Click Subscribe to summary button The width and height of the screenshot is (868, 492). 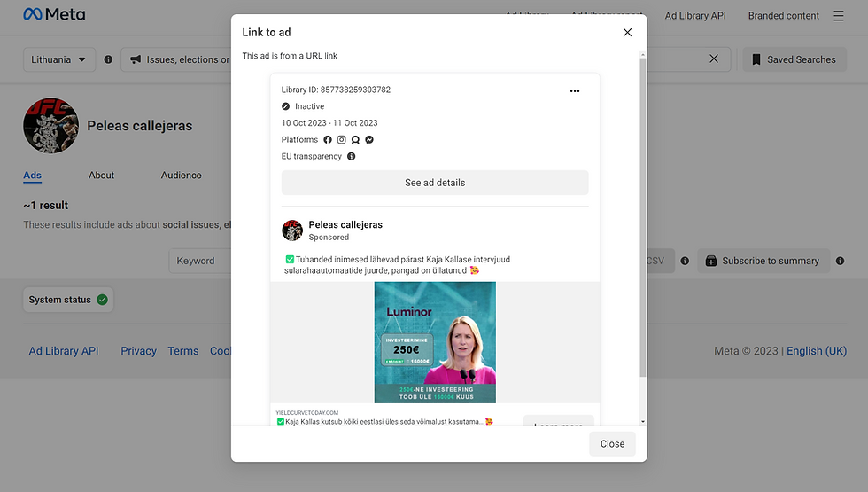coord(763,261)
